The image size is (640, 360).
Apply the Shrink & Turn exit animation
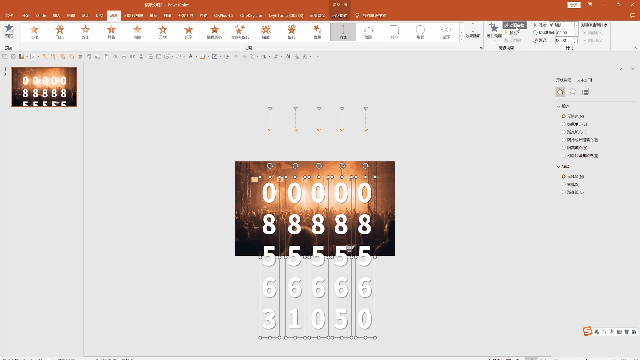click(x=240, y=32)
